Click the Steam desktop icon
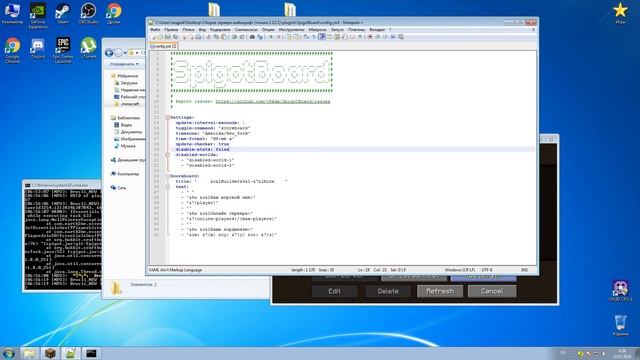The width and height of the screenshot is (640, 360). pyautogui.click(x=63, y=13)
